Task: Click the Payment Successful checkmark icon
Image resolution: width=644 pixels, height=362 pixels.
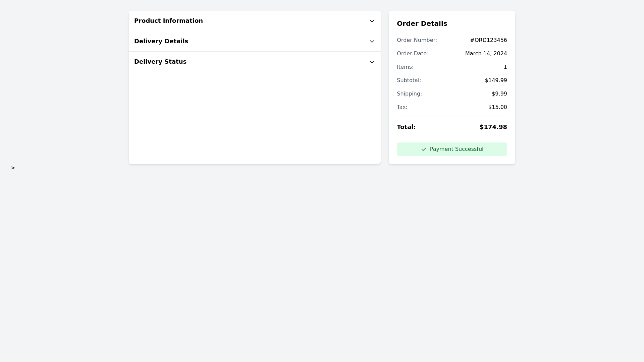Action: click(x=424, y=149)
